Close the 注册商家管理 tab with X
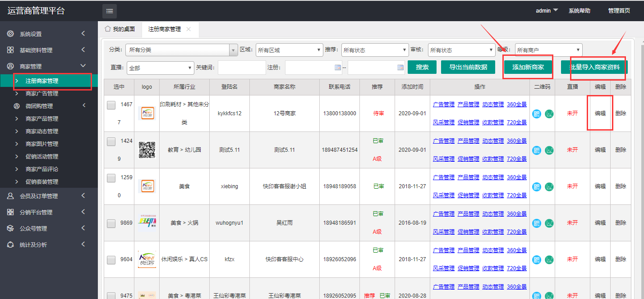 coord(189,29)
